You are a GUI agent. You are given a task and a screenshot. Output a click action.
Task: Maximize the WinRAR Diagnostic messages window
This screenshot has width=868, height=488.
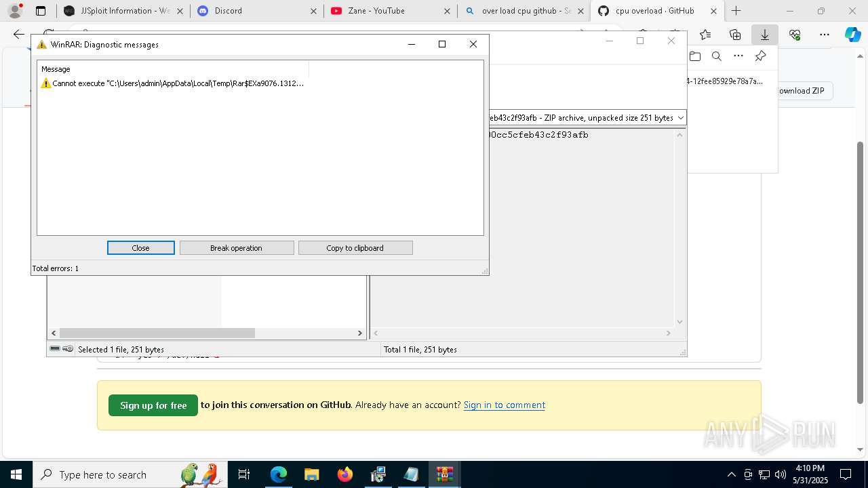[x=442, y=44]
